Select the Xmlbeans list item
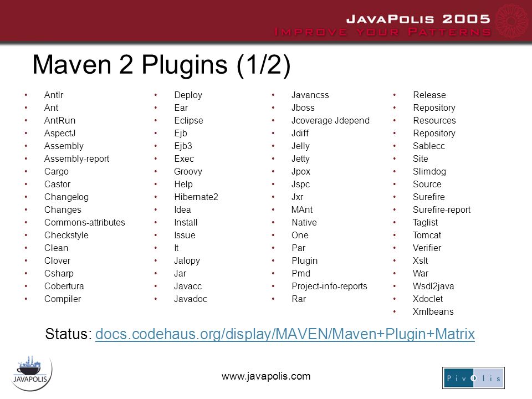Viewport: 532px width, 399px height. 433,312
